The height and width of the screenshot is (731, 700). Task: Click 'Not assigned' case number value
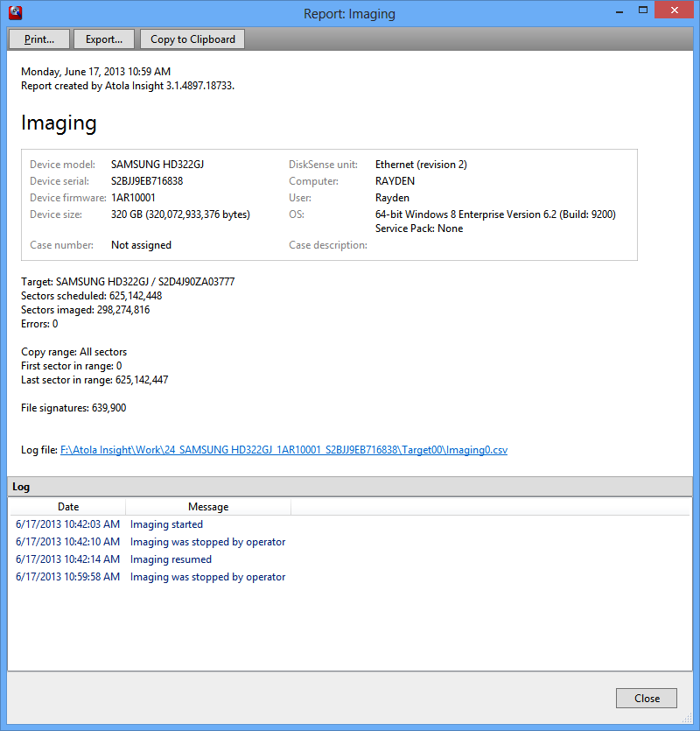click(141, 245)
